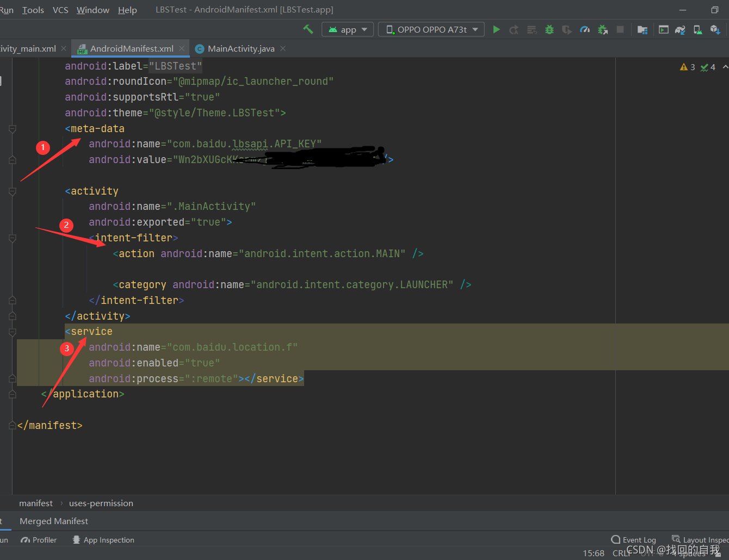Click fold marker at closing application line
Image resolution: width=729 pixels, height=560 pixels.
coord(13,394)
